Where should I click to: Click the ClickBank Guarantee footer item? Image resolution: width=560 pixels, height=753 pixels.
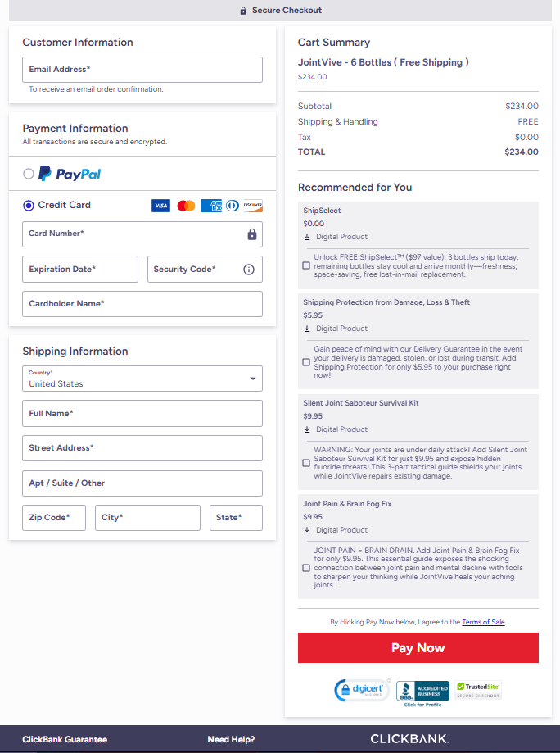64,738
